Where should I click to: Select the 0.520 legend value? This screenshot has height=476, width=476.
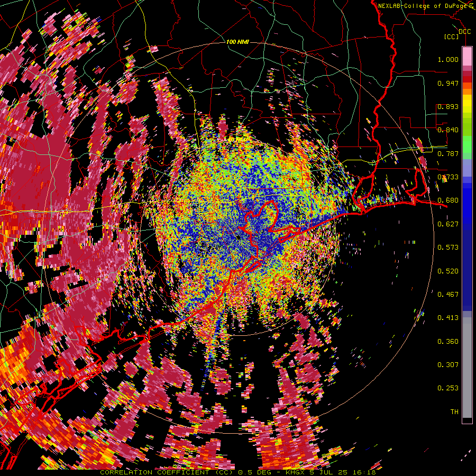pyautogui.click(x=448, y=271)
